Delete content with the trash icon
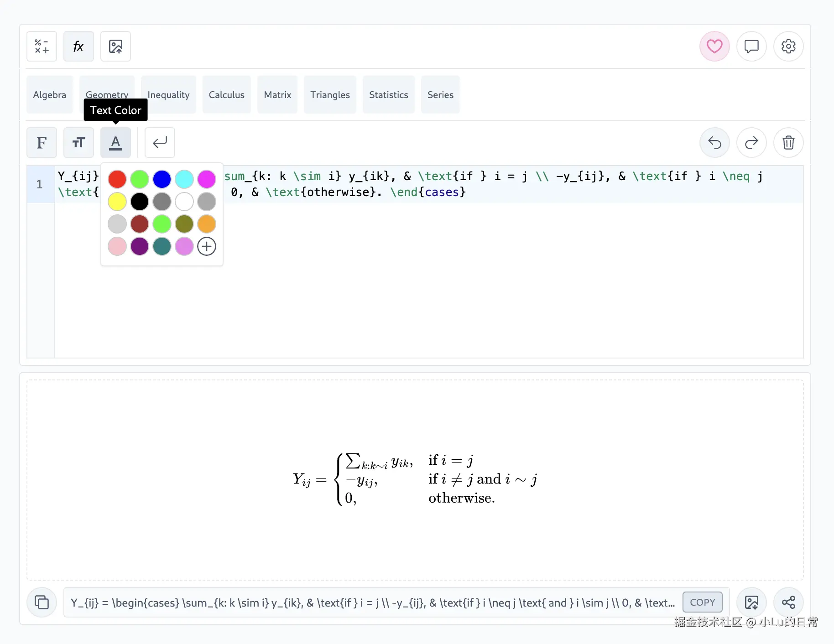Viewport: 834px width, 644px height. tap(788, 143)
